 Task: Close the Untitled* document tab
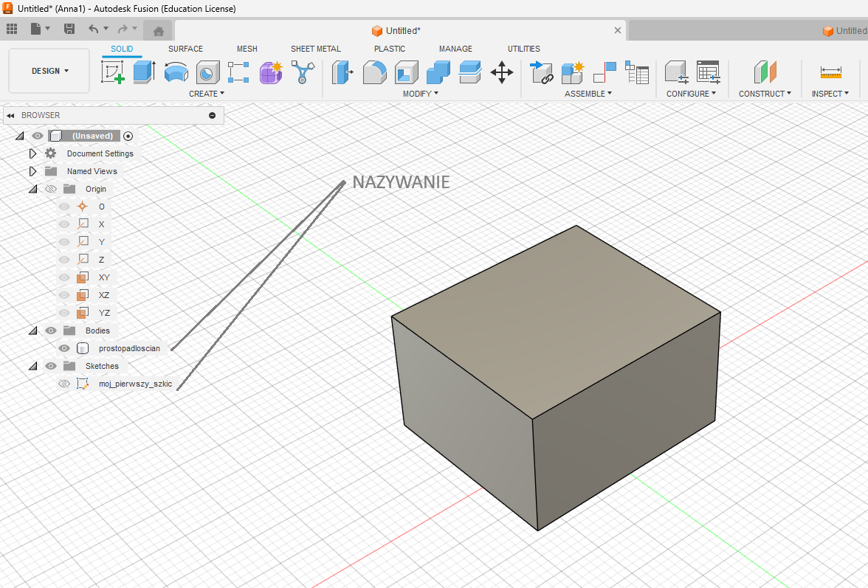[618, 30]
